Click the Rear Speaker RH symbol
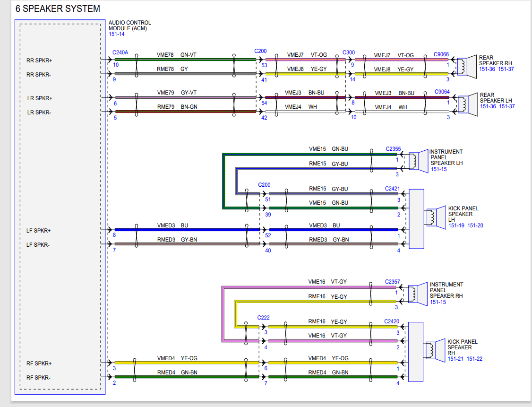The width and height of the screenshot is (532, 407). [467, 67]
